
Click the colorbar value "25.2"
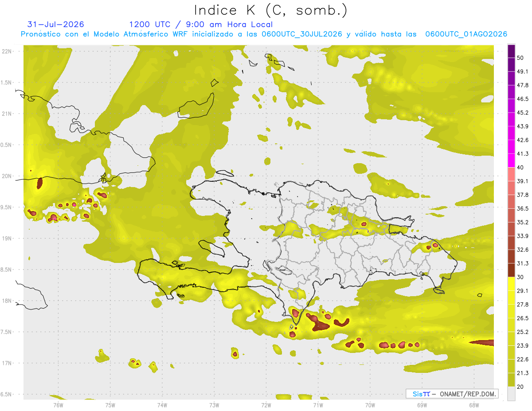(523, 332)
